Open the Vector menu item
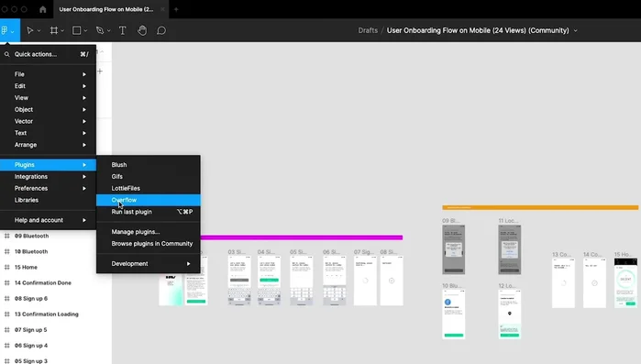 click(49, 121)
